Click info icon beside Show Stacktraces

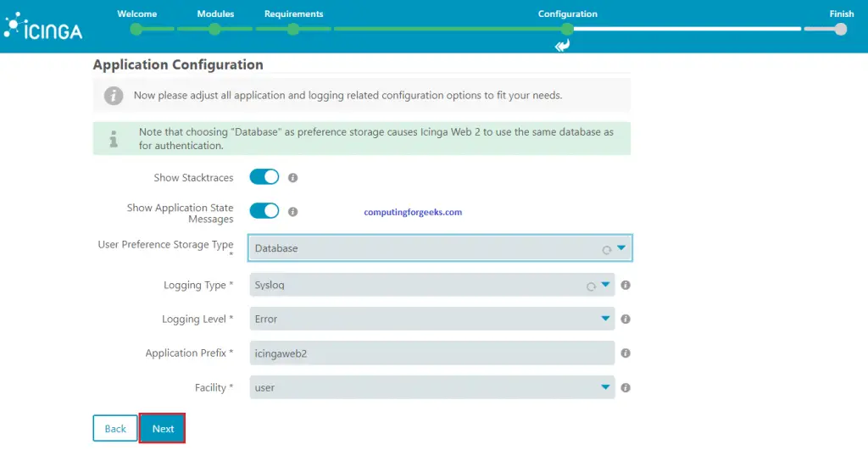click(292, 178)
